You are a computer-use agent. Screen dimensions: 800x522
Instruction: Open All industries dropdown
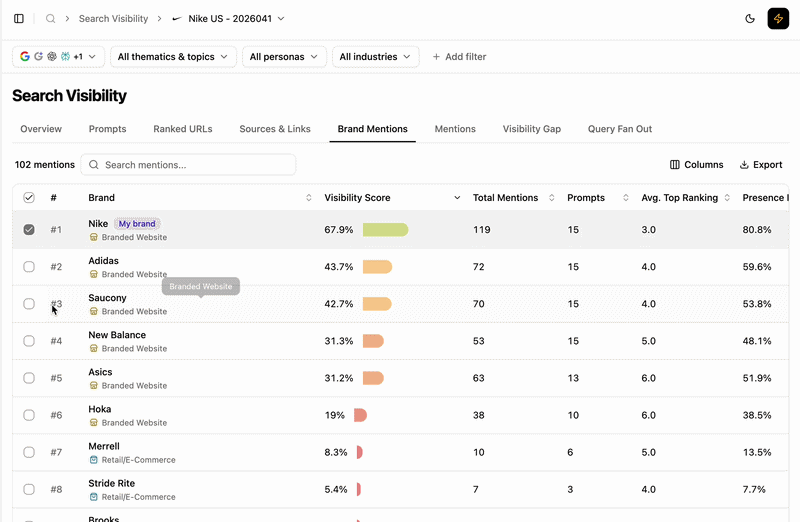(x=376, y=57)
